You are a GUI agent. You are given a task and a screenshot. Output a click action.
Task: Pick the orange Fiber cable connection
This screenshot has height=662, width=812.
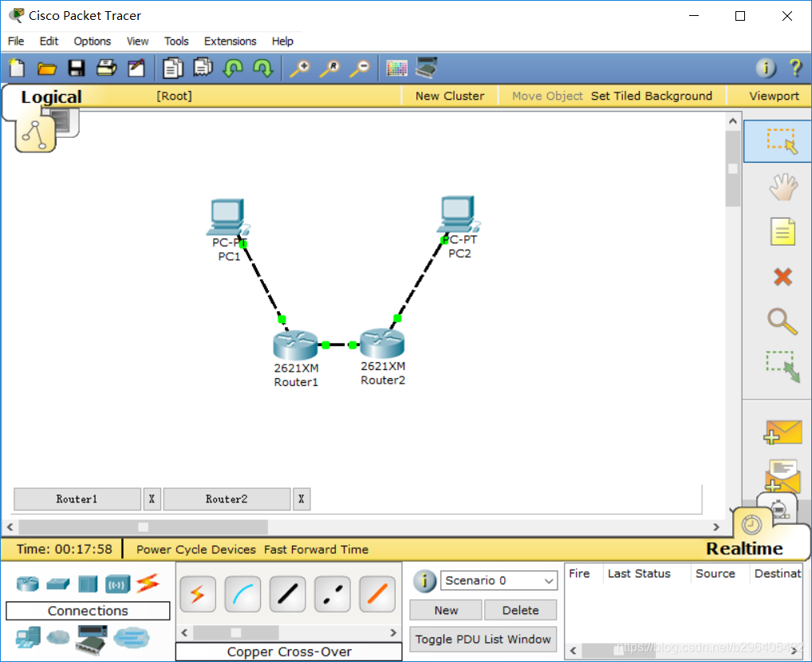click(377, 593)
